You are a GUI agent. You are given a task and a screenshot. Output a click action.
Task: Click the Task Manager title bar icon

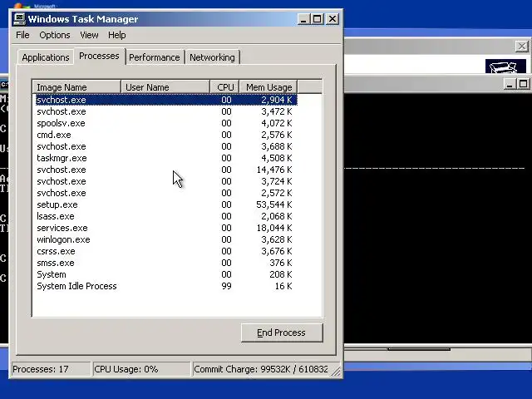pos(19,19)
